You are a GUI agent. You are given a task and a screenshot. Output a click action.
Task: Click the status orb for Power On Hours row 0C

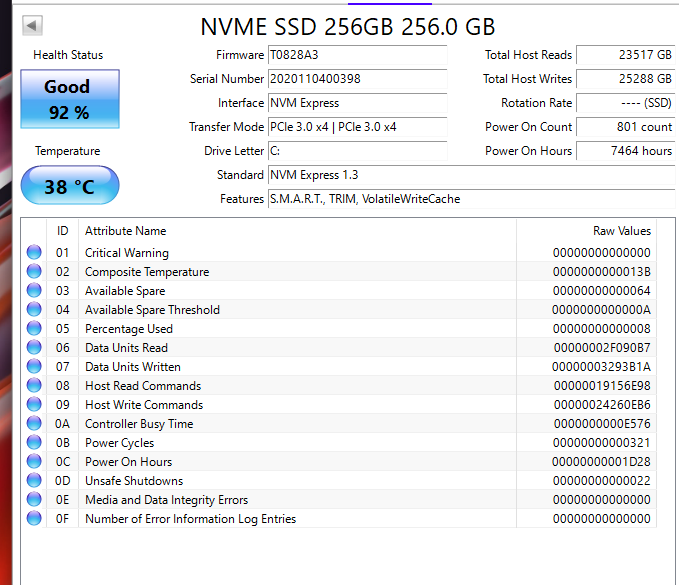click(x=34, y=462)
